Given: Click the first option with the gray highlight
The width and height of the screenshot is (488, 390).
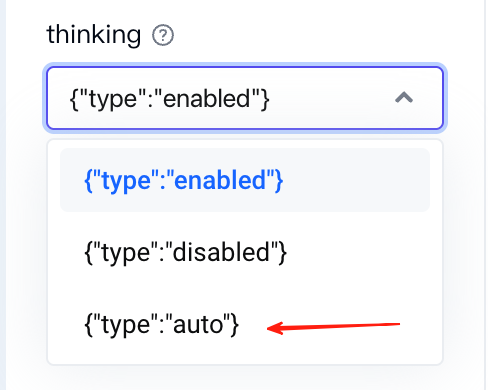Looking at the screenshot, I should 245,180.
